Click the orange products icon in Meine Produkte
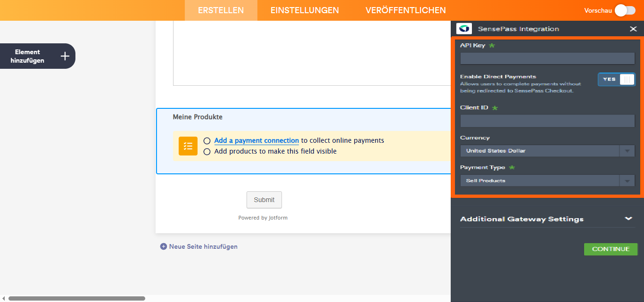644x302 pixels. 188,146
